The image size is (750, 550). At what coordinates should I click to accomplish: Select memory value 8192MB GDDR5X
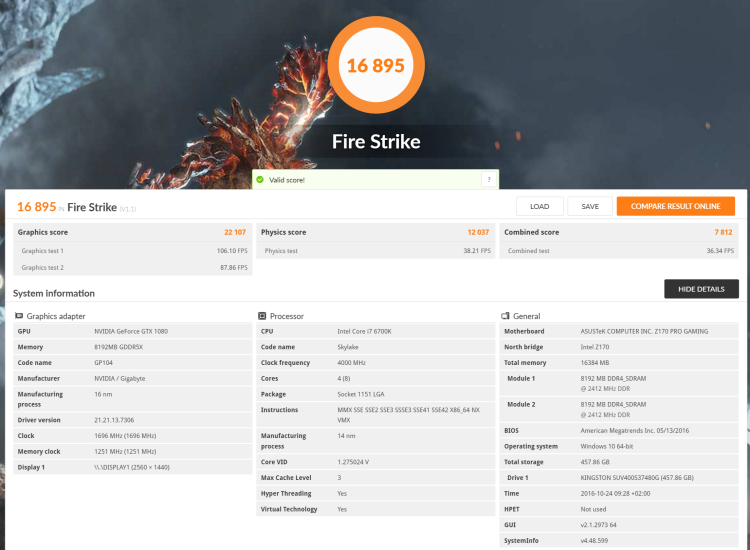119,347
